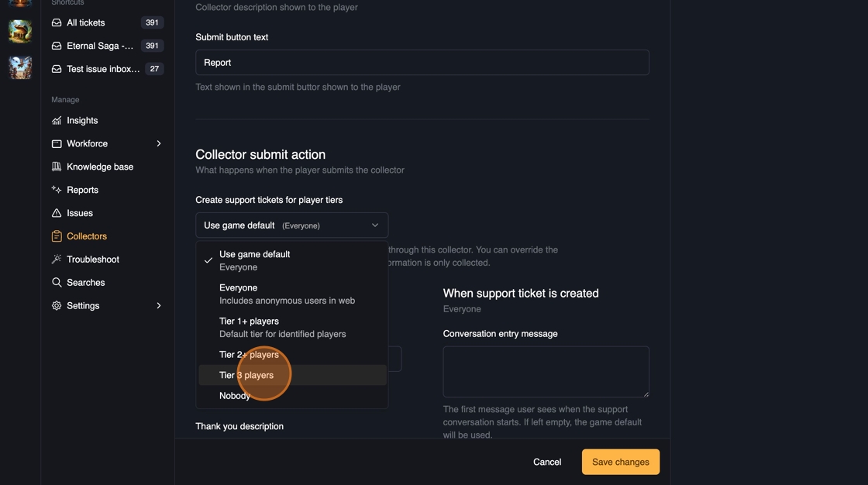Click the Collectors clipboard icon
The width and height of the screenshot is (868, 485).
(x=57, y=236)
